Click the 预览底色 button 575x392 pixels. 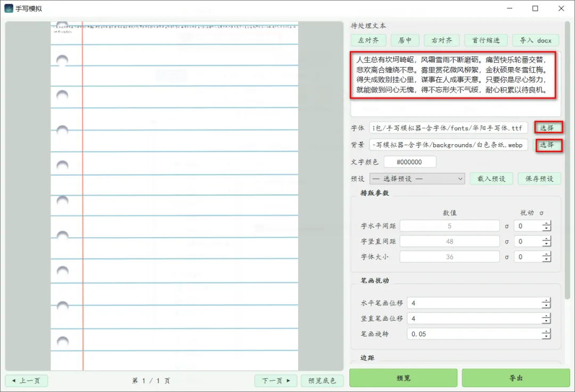coord(322,381)
